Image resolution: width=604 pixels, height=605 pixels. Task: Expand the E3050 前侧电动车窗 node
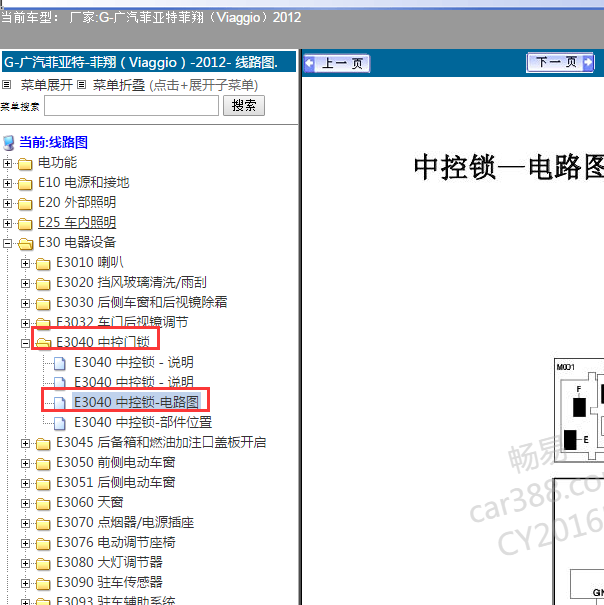tap(25, 464)
